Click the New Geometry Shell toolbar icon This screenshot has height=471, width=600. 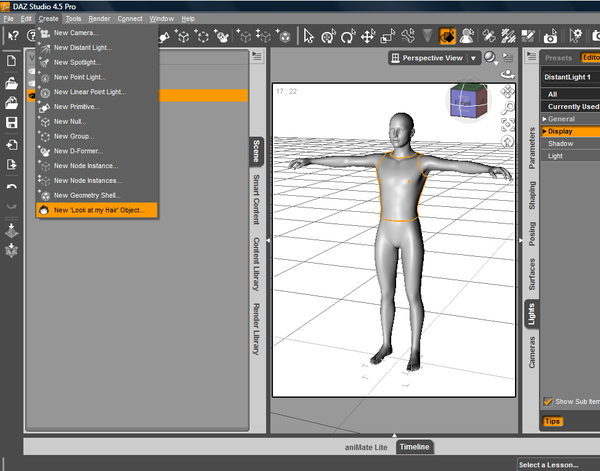point(284,36)
